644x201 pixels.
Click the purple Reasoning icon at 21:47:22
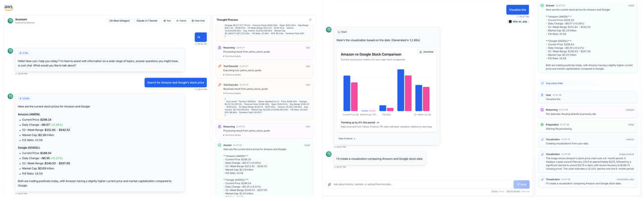pos(220,127)
